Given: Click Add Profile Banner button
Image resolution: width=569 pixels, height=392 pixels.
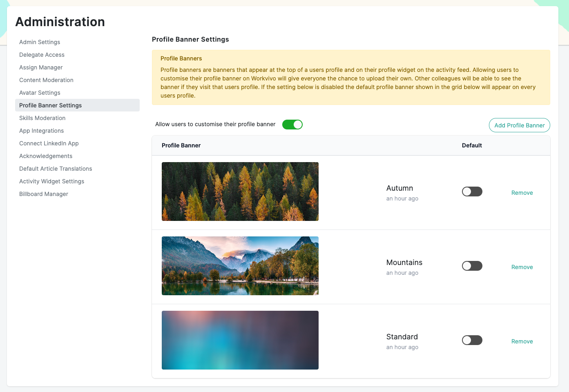Looking at the screenshot, I should click(520, 125).
